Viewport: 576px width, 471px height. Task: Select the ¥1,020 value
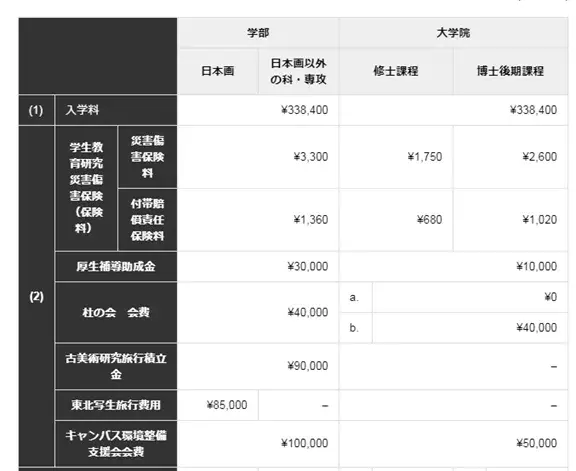tap(540, 220)
